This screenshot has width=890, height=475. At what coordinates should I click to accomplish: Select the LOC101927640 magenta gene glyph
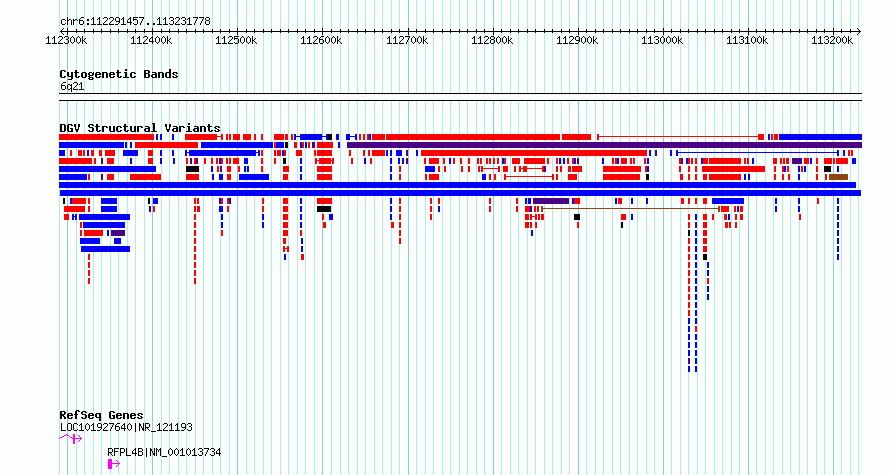[x=70, y=438]
